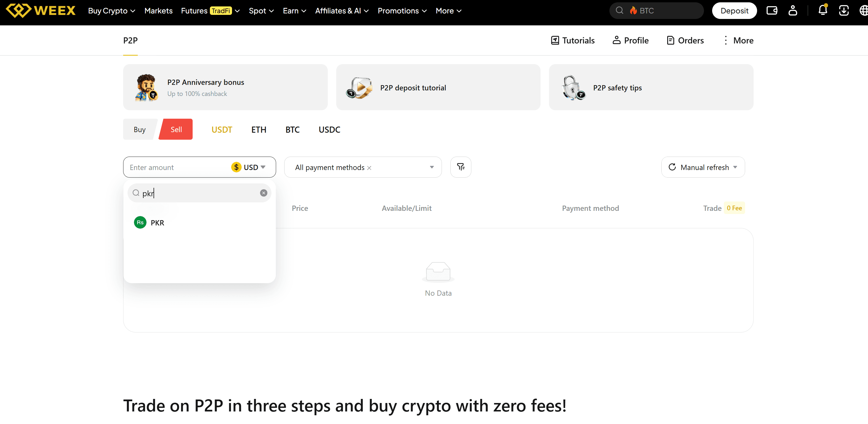Select the BTC coin tab
This screenshot has height=424, width=868.
292,130
